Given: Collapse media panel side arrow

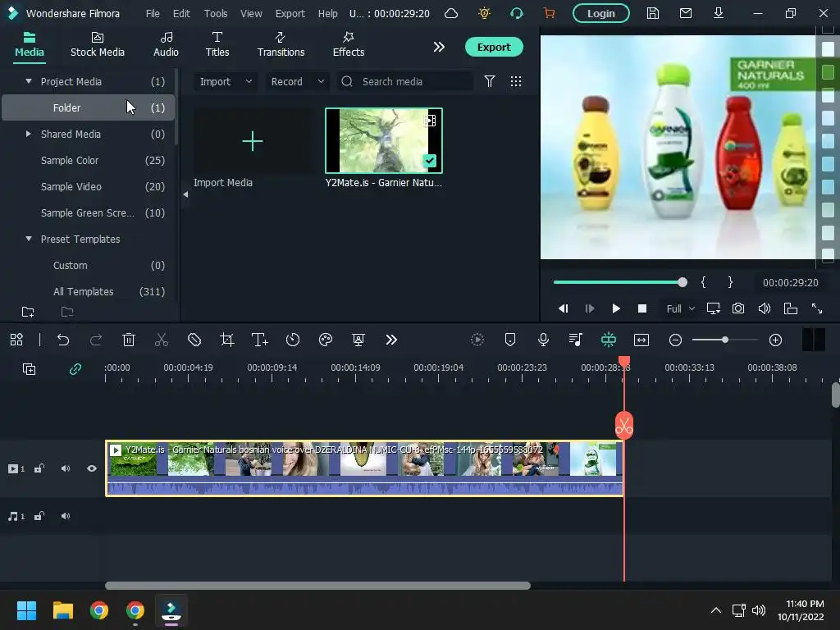Looking at the screenshot, I should click(x=185, y=194).
